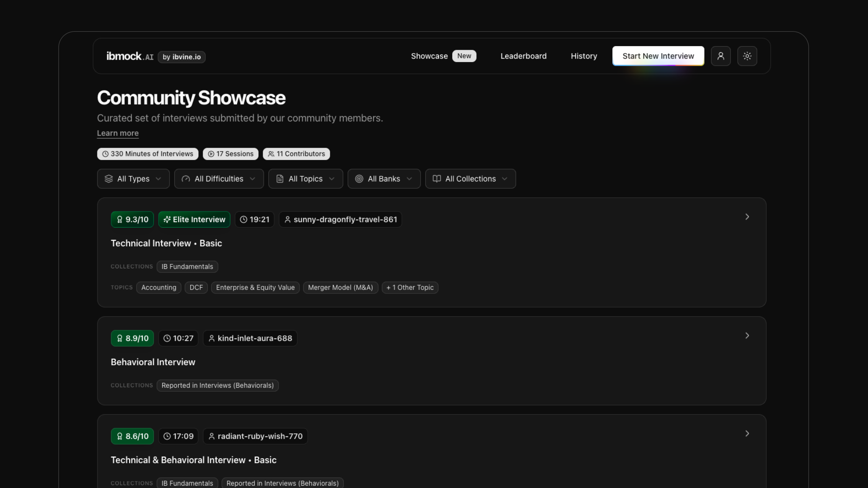Open the Learn more link
868x488 pixels.
pyautogui.click(x=117, y=133)
